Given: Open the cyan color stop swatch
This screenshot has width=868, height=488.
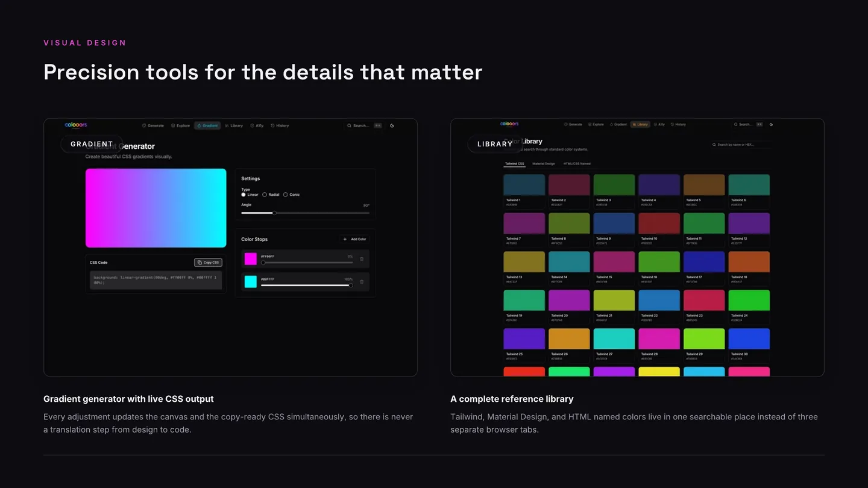Looking at the screenshot, I should [250, 281].
